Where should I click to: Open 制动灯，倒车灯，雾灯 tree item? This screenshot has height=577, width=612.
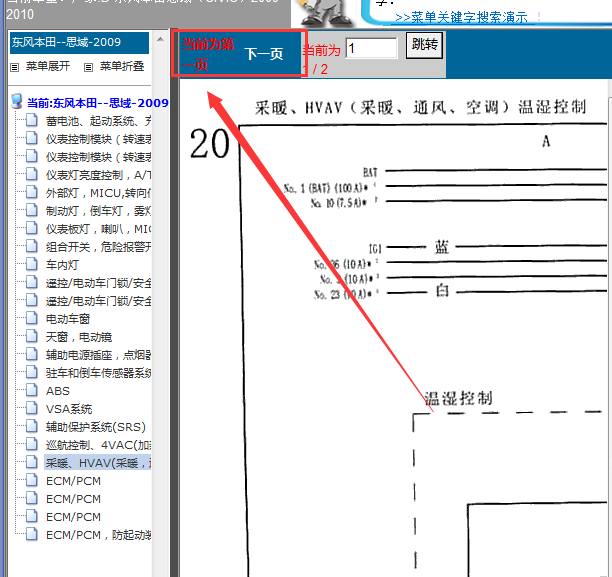click(98, 211)
